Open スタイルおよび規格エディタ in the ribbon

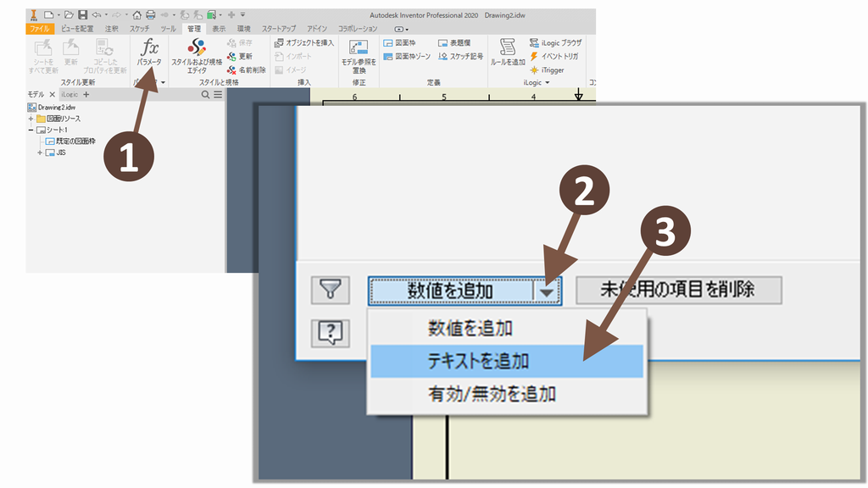[197, 49]
